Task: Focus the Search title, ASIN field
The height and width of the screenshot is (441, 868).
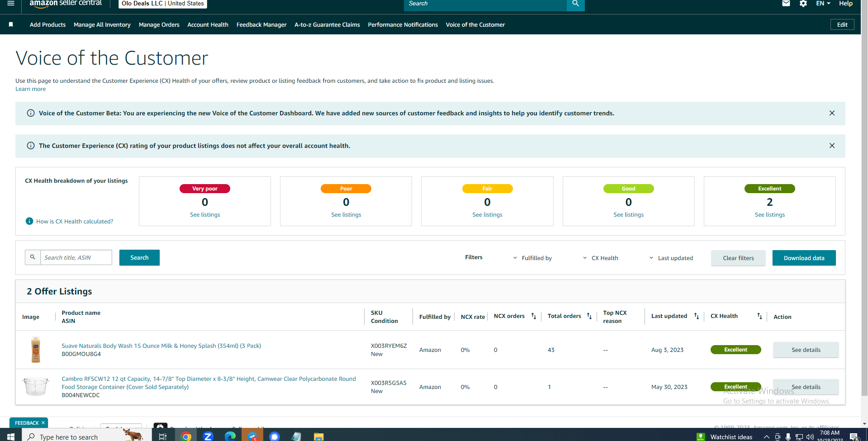Action: pos(76,257)
